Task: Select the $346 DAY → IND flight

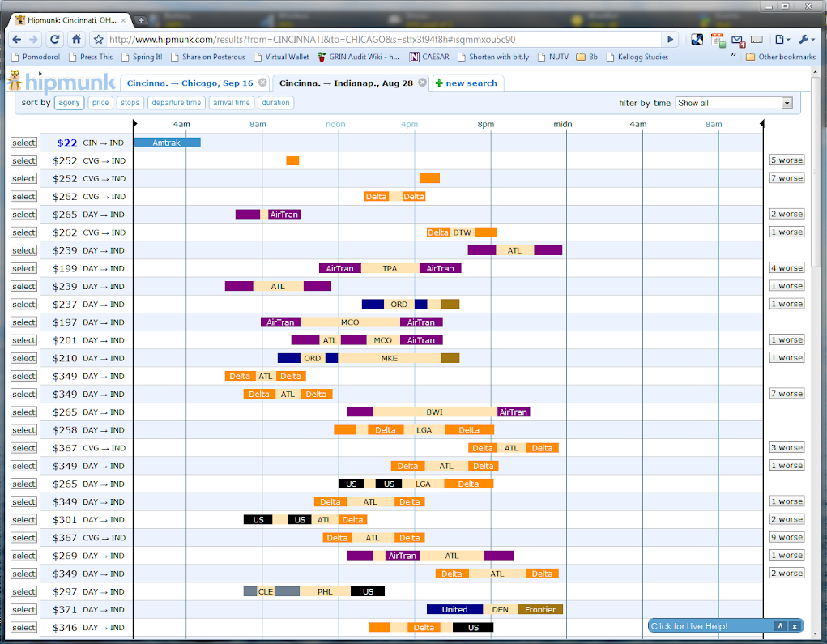Action: 23,628
